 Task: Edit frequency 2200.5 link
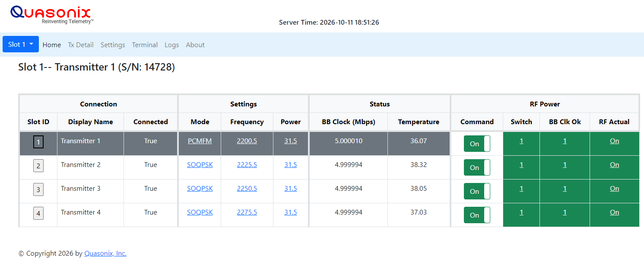coord(247,141)
